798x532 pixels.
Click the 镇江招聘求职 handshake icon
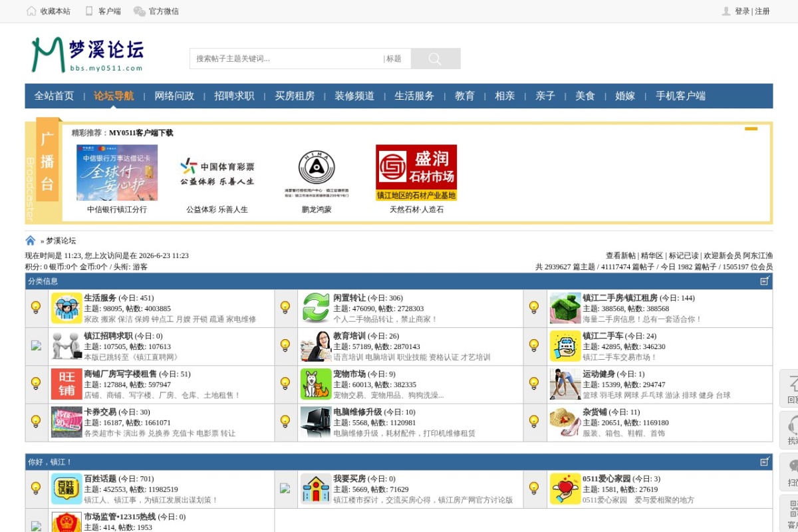click(x=66, y=346)
